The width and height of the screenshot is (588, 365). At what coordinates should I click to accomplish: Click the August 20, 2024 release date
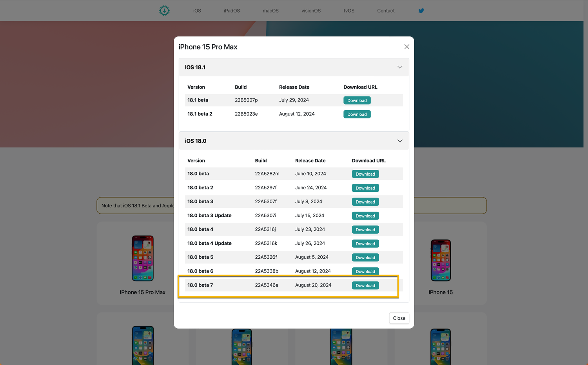coord(313,285)
